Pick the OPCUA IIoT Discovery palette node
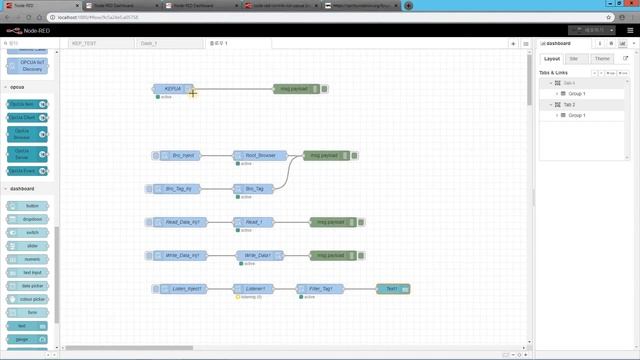 pos(27,66)
